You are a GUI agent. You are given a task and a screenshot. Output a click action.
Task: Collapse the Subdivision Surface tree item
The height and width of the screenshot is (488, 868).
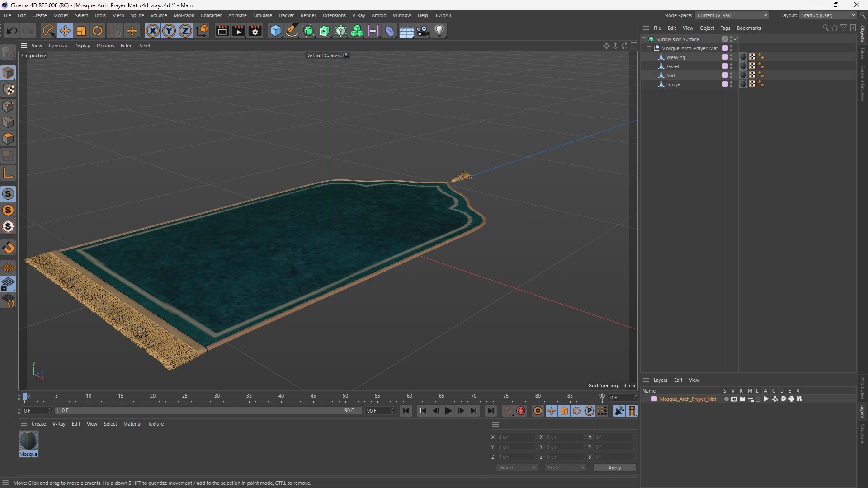(x=644, y=39)
